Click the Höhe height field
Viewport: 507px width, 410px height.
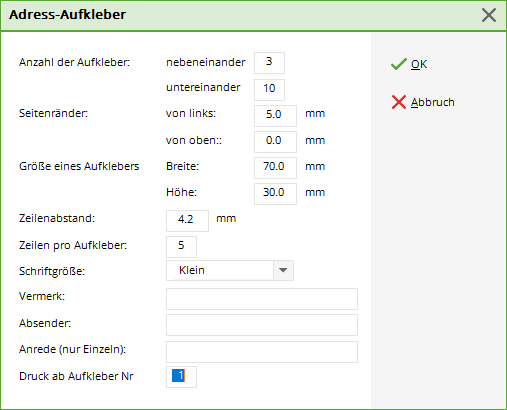(x=275, y=194)
